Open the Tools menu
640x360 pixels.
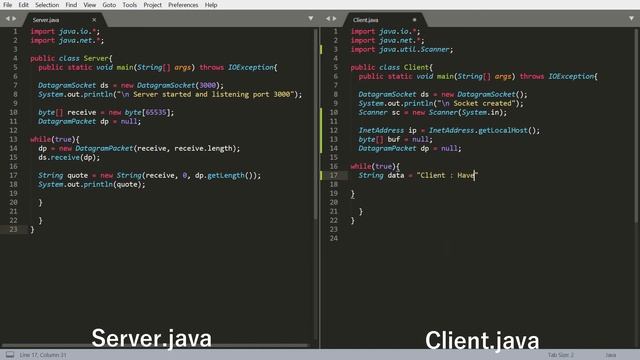129,5
